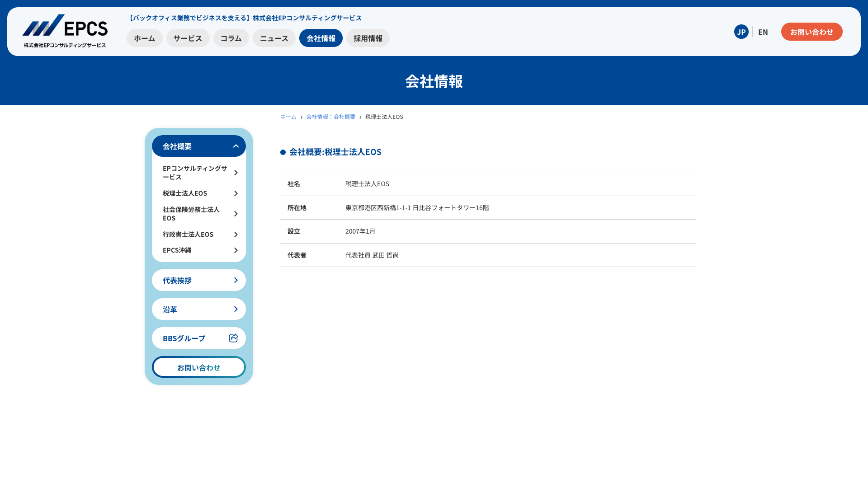Open BBSグループ external link icon
Screen dimensions: 868x488
(233, 338)
